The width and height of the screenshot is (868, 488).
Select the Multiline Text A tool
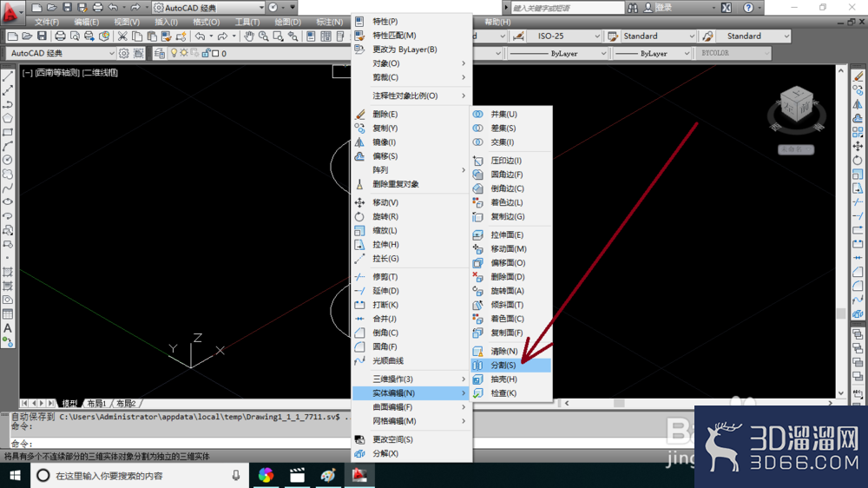[x=8, y=328]
